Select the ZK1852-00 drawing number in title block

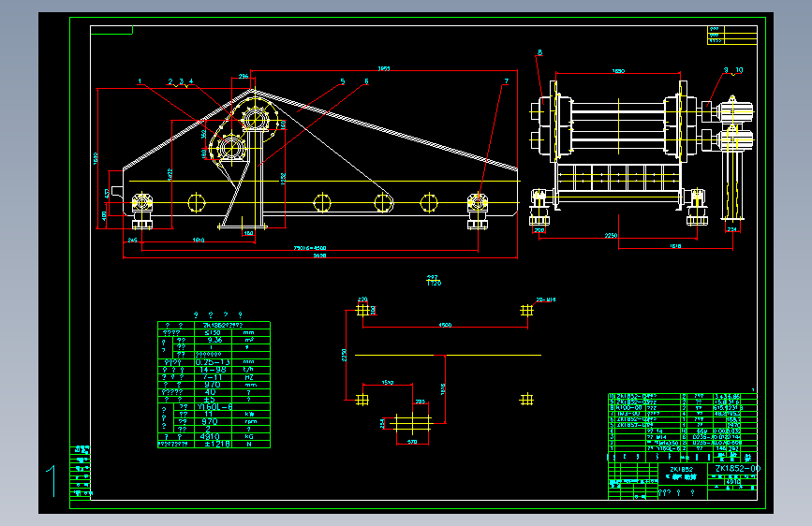[737, 469]
